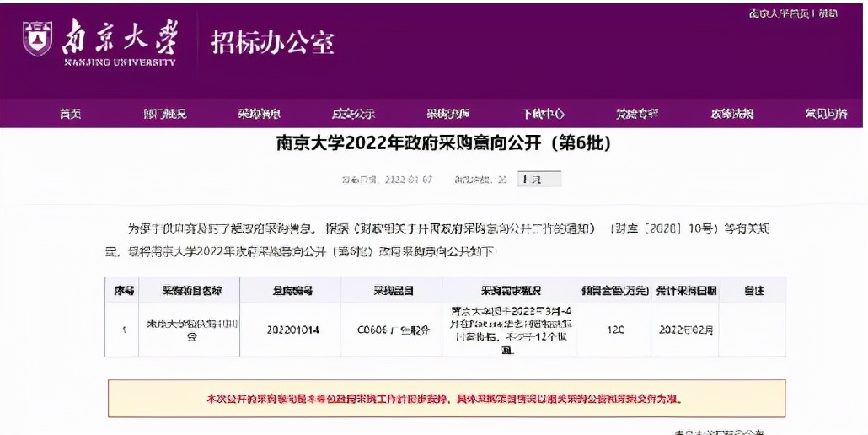Viewport: 868px width, 435px height.
Task: Click the 招标办公室 site title
Action: (x=272, y=43)
